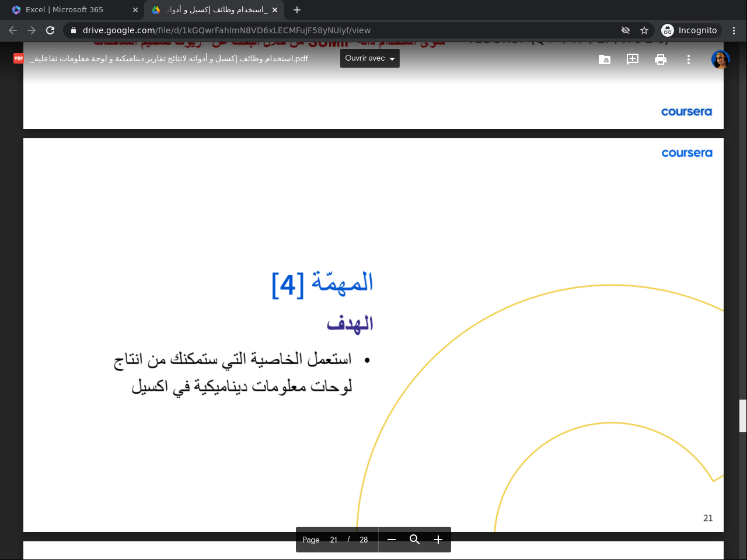Viewport: 747px width, 560px height.
Task: Click the red PDF file icon
Action: 19,58
